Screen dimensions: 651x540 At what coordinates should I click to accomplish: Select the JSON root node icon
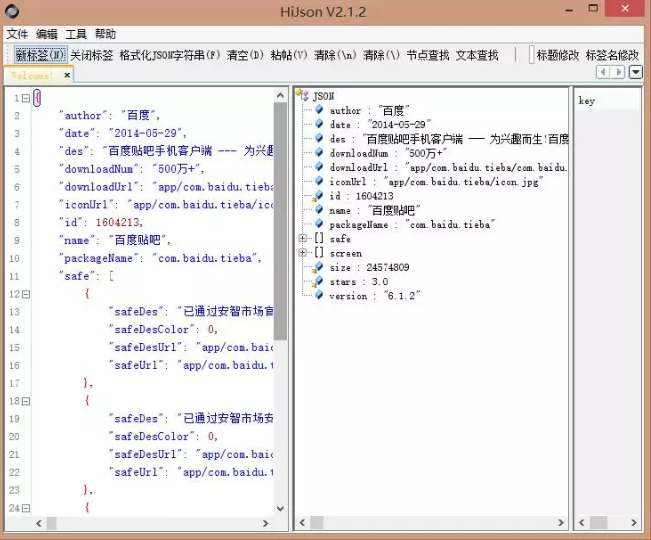pyautogui.click(x=302, y=95)
